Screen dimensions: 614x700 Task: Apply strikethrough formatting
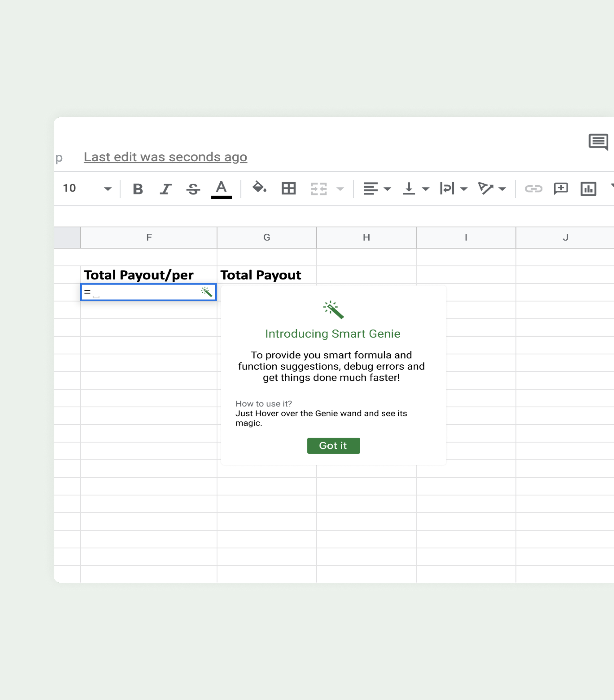point(193,189)
